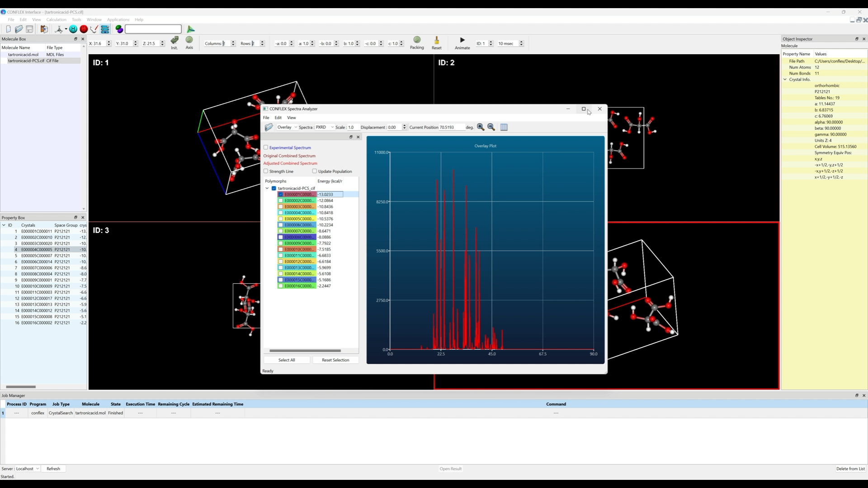
Task: Check the Strength Line option
Action: pyautogui.click(x=266, y=171)
